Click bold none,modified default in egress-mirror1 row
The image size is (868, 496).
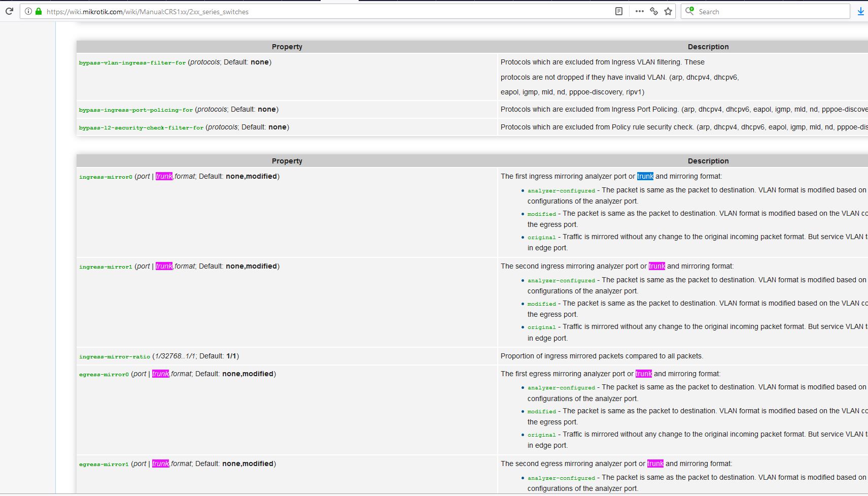click(248, 464)
